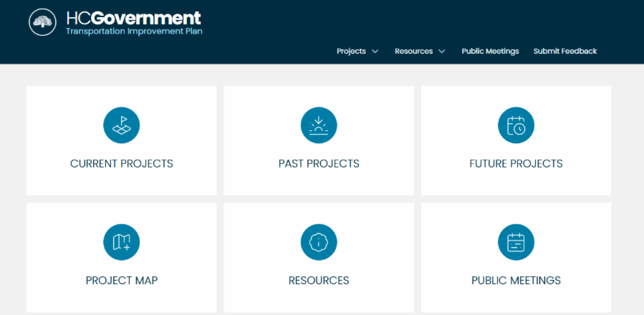Select the RESOURCES card label text
The height and width of the screenshot is (315, 644).
(x=319, y=281)
